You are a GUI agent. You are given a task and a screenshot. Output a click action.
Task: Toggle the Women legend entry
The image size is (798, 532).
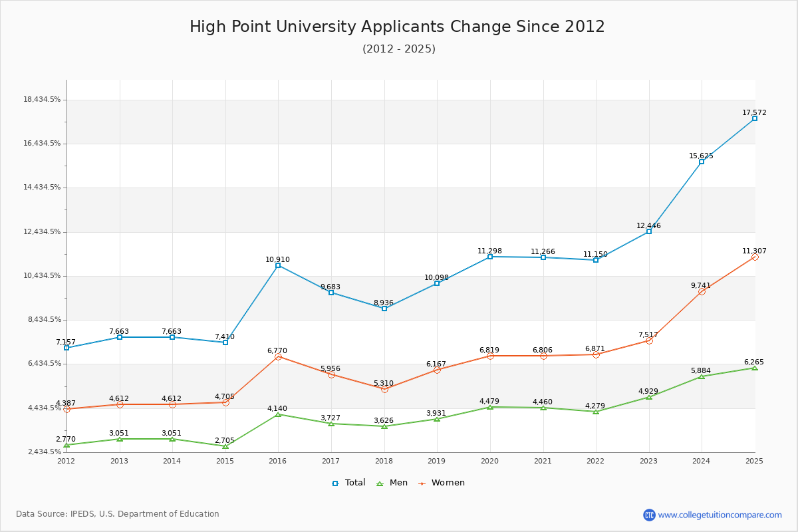tap(447, 482)
